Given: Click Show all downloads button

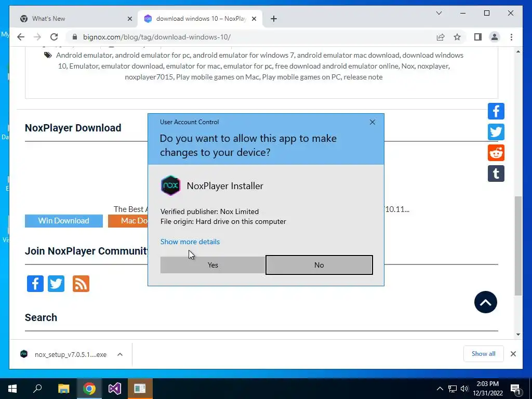Looking at the screenshot, I should pos(484,354).
